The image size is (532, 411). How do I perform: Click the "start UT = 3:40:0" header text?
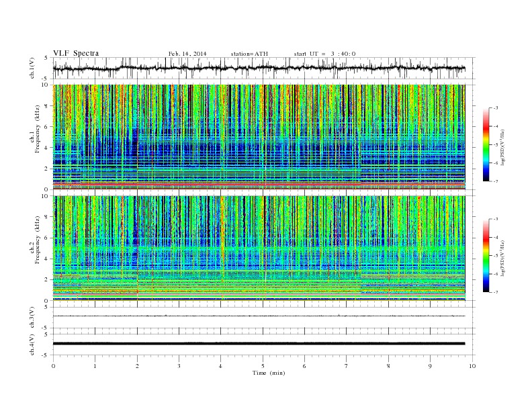[324, 54]
